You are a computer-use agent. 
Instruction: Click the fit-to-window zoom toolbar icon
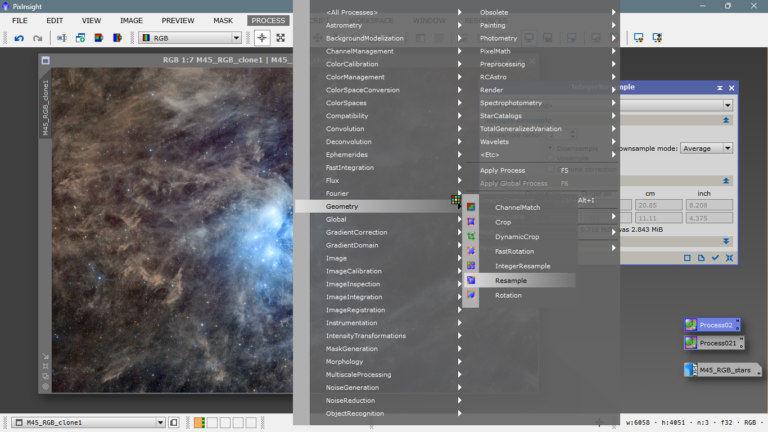[x=281, y=38]
